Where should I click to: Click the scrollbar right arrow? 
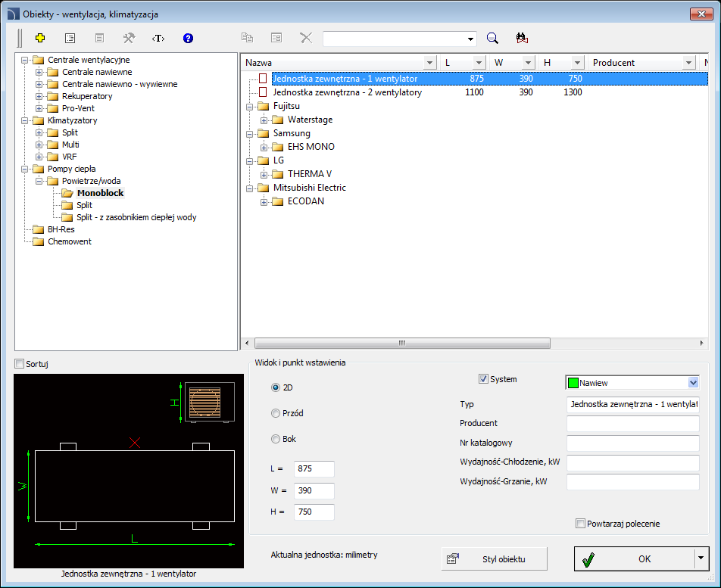click(x=701, y=343)
